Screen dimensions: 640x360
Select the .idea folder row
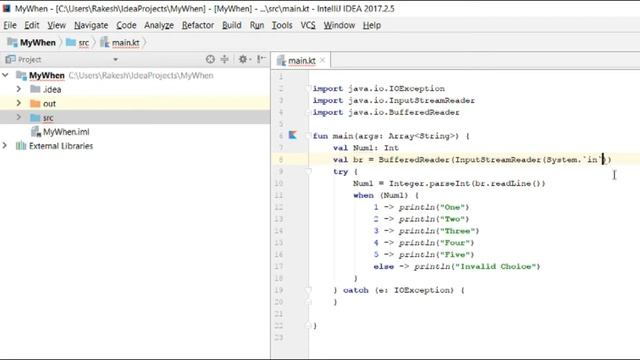point(135,89)
